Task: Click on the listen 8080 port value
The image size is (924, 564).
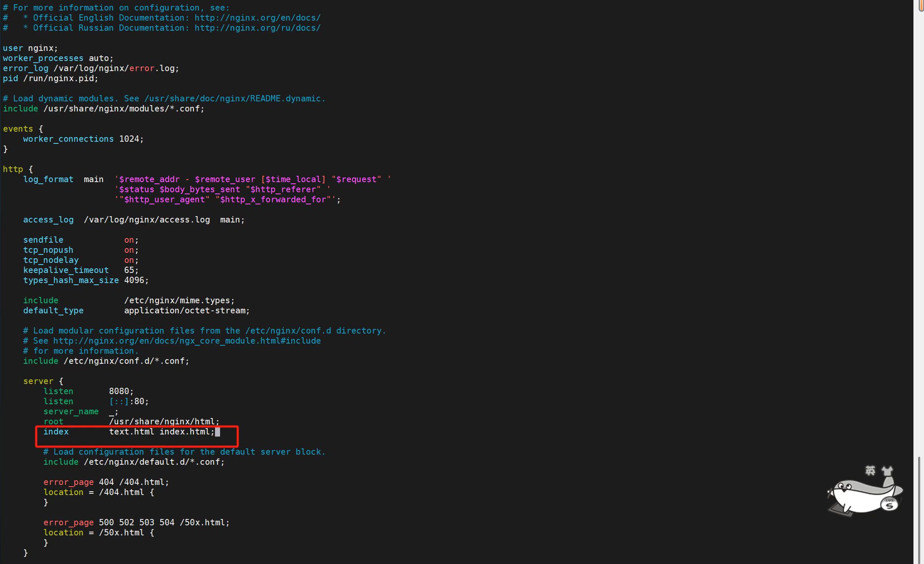Action: click(x=119, y=391)
